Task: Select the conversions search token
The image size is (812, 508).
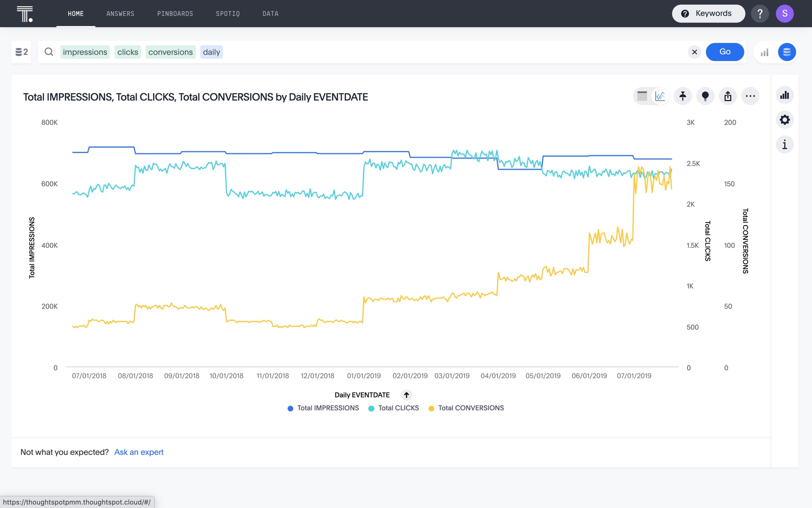Action: pyautogui.click(x=171, y=52)
